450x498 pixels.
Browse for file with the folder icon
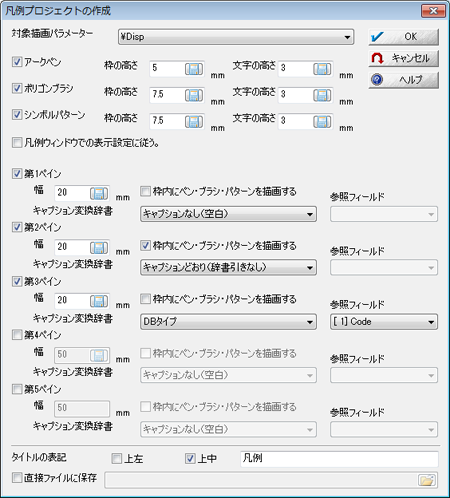[x=427, y=480]
